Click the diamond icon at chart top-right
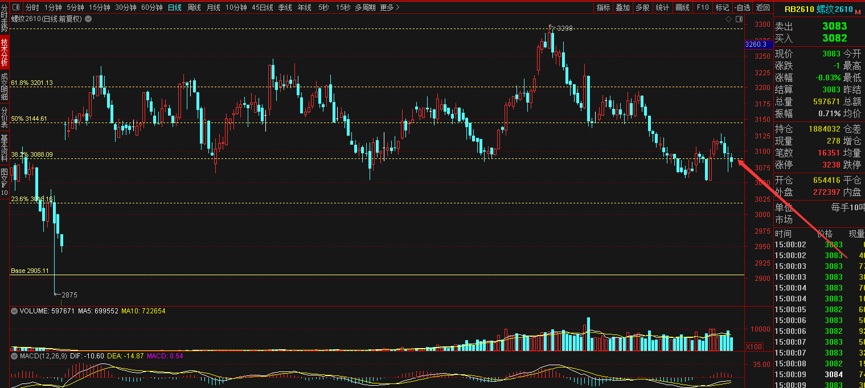The height and width of the screenshot is (388, 865). tap(728, 19)
